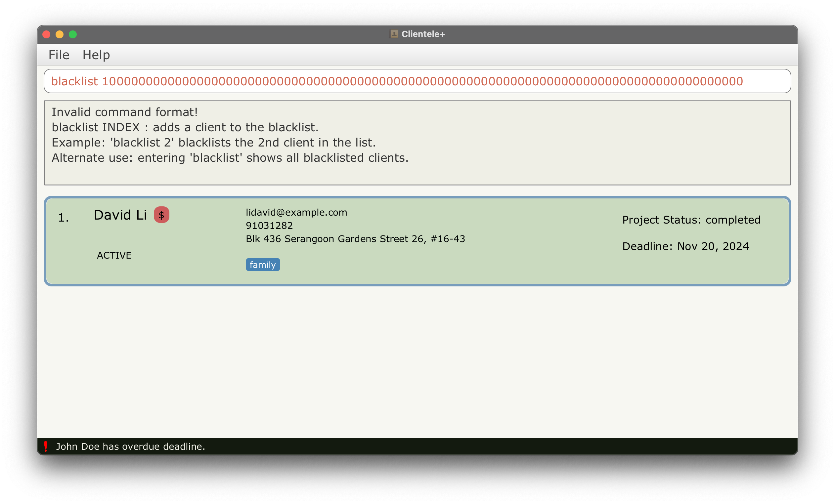Image resolution: width=835 pixels, height=504 pixels.
Task: Click the address Blk 436 Serangoon Gardens Street 26
Action: pyautogui.click(x=355, y=239)
